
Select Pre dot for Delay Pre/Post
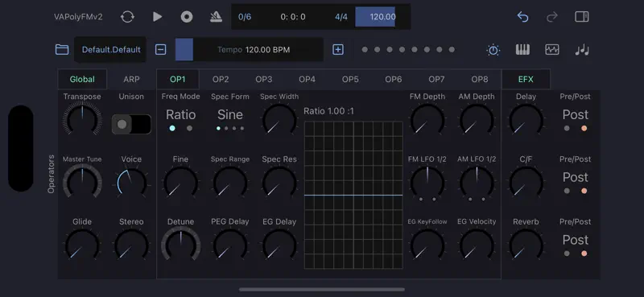click(567, 128)
